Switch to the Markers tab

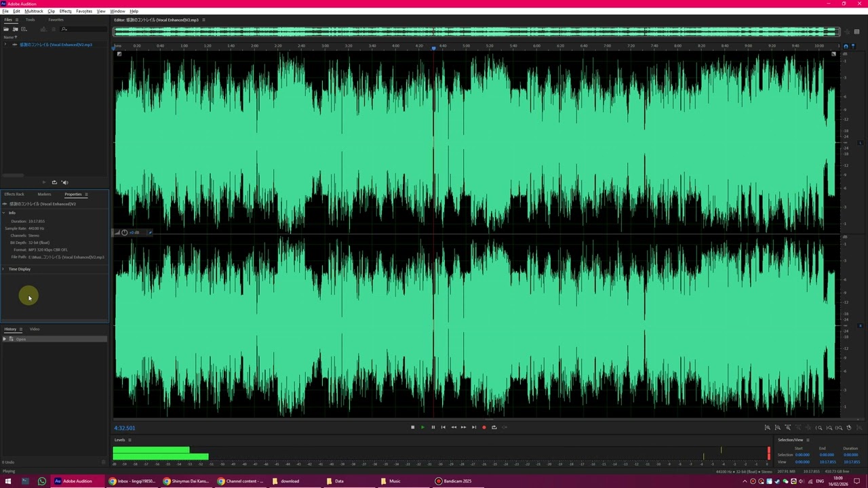point(44,195)
